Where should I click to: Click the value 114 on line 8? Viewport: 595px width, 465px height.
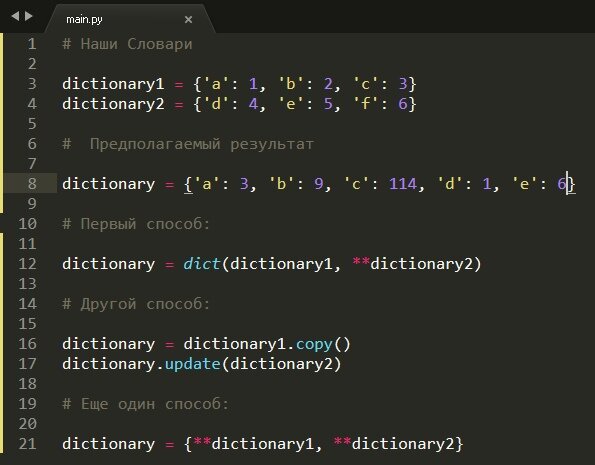tap(403, 184)
